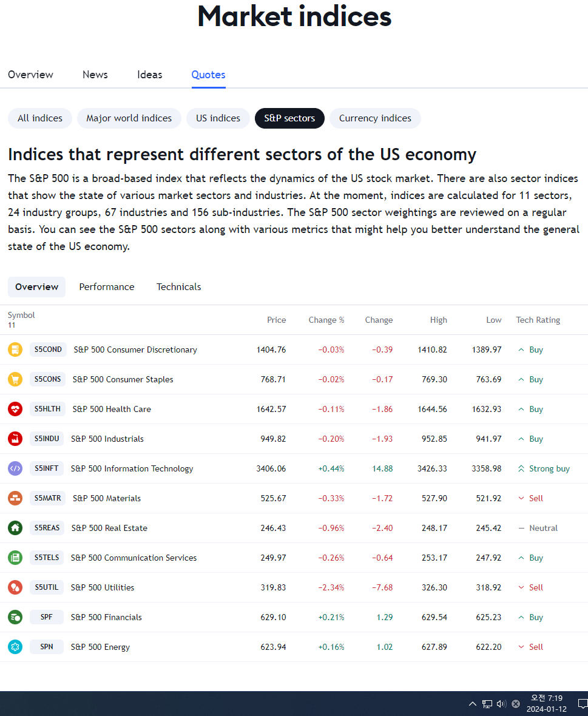Click the Consumer Staples shopping cart icon
The height and width of the screenshot is (716, 588).
pos(15,379)
